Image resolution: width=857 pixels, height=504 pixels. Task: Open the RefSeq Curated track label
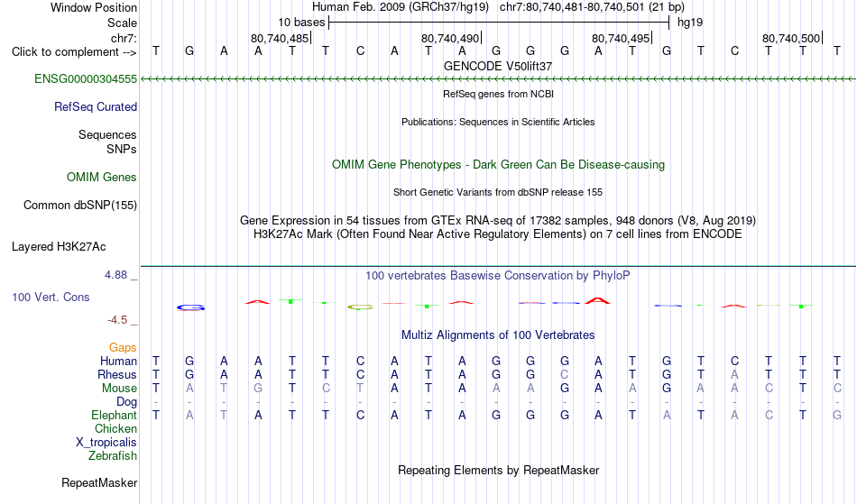tap(96, 107)
